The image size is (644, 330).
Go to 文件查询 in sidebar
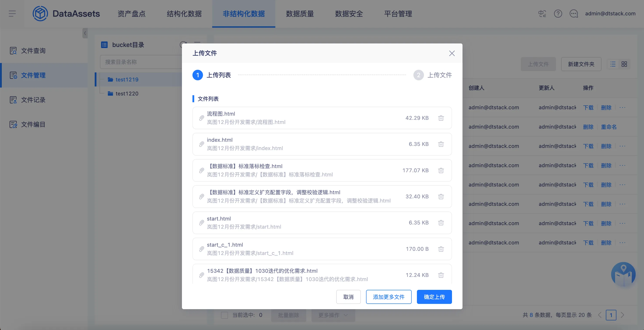(x=33, y=51)
